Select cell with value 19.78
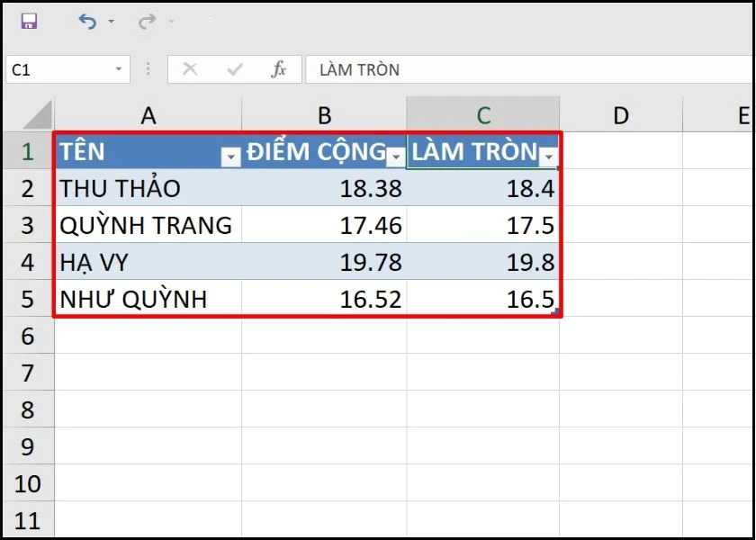Image resolution: width=756 pixels, height=540 pixels. tap(324, 262)
